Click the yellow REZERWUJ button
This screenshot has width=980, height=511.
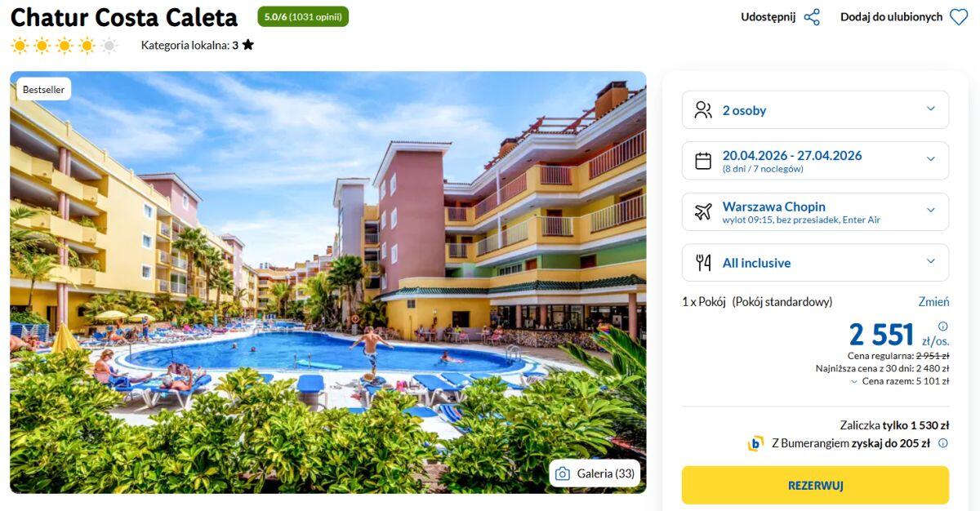[815, 486]
